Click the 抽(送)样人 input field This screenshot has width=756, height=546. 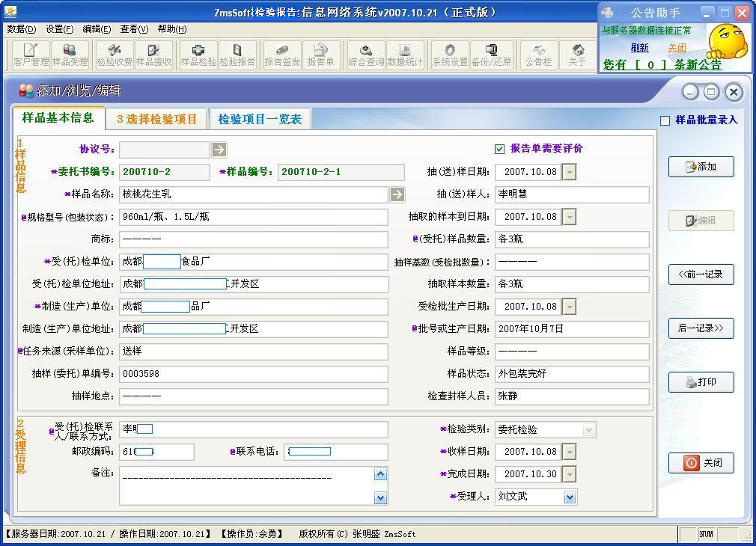point(572,194)
